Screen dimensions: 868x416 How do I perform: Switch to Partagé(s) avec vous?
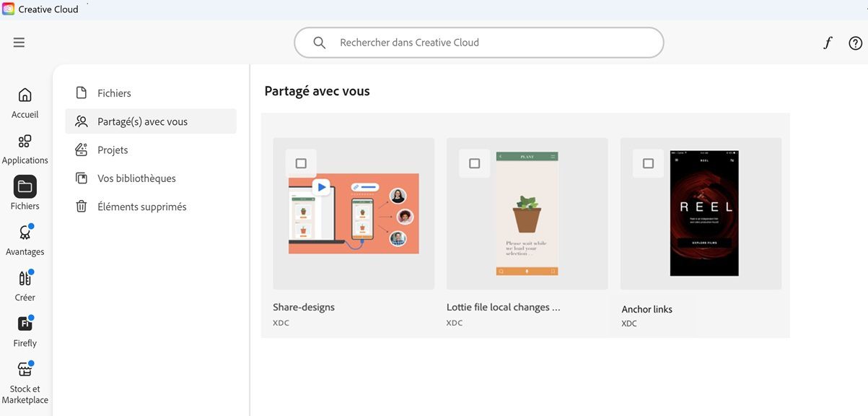(142, 121)
